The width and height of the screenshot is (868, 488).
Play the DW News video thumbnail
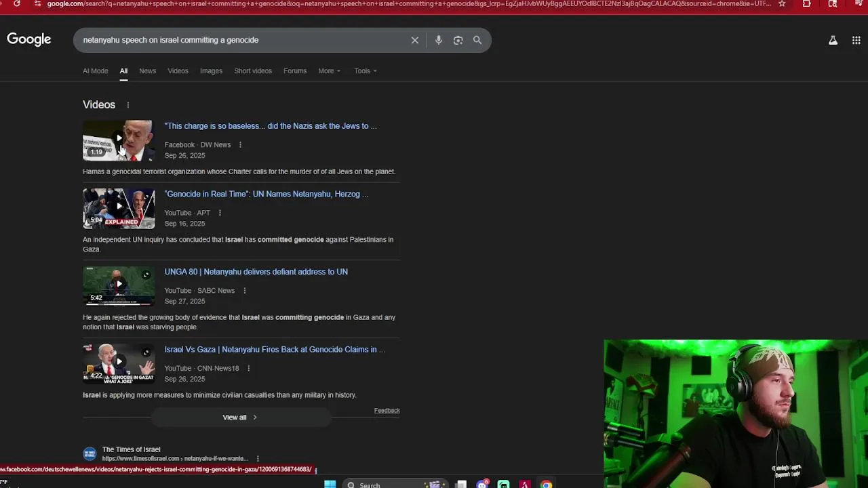coord(119,140)
